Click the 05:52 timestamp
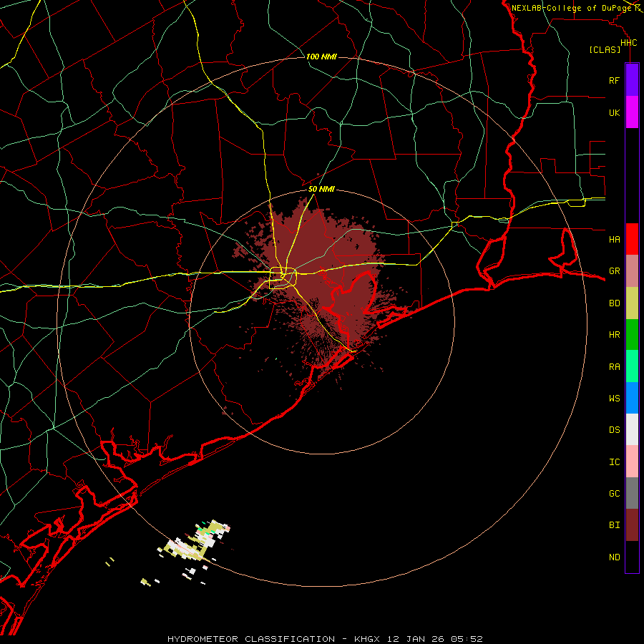The width and height of the screenshot is (644, 644). (466, 639)
